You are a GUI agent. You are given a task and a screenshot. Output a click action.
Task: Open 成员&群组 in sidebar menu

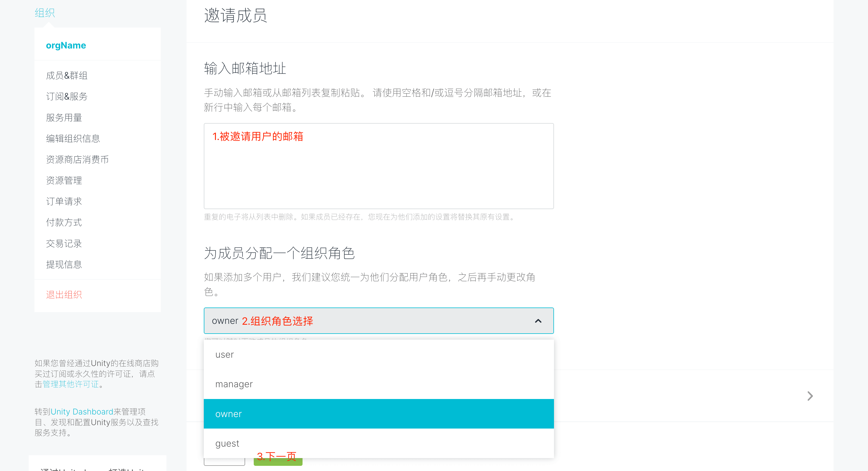point(67,75)
